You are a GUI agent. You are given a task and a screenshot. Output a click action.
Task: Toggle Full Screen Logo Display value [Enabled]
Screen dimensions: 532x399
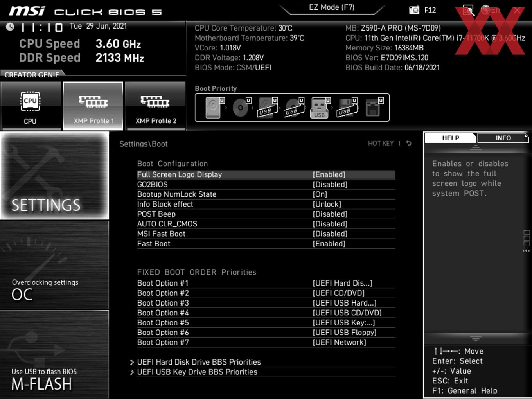click(x=329, y=174)
